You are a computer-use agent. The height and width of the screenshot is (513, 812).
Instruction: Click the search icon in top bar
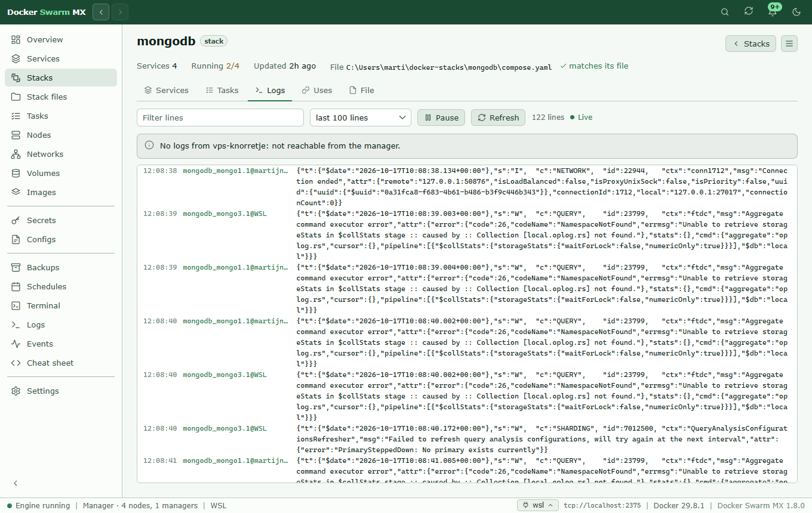(x=725, y=12)
